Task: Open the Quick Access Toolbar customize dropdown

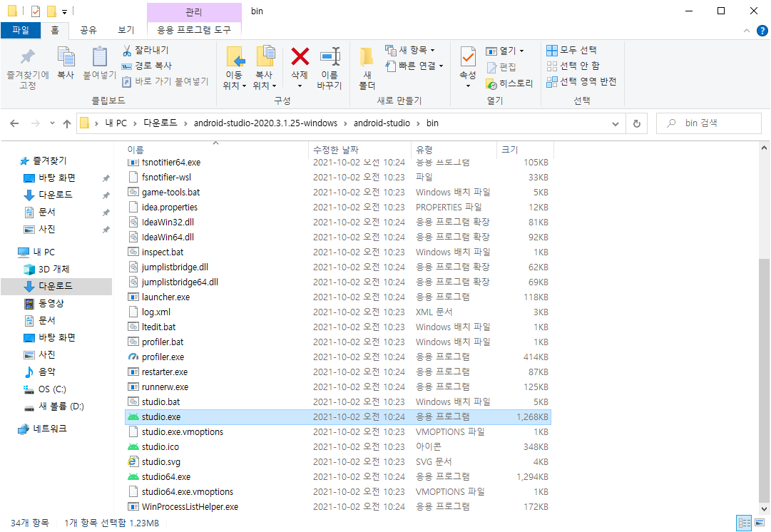Action: point(64,11)
